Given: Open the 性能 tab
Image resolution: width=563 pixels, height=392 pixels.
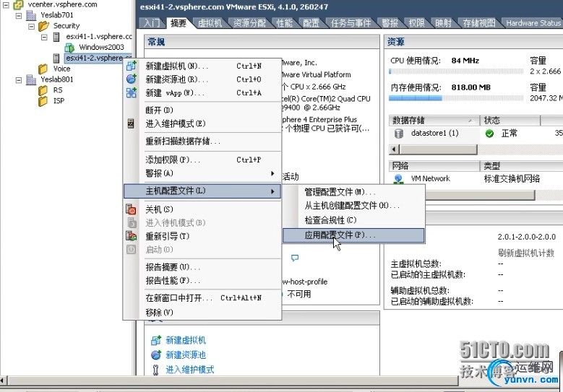Looking at the screenshot, I should click(284, 23).
